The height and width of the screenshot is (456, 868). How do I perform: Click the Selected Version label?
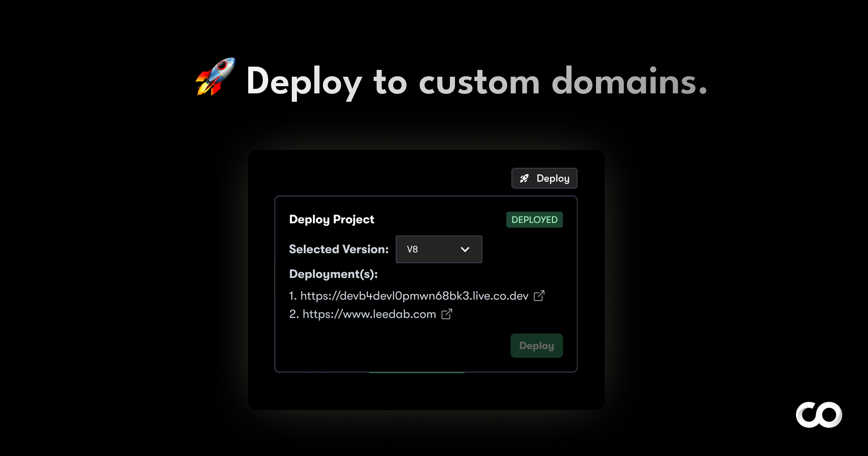339,249
